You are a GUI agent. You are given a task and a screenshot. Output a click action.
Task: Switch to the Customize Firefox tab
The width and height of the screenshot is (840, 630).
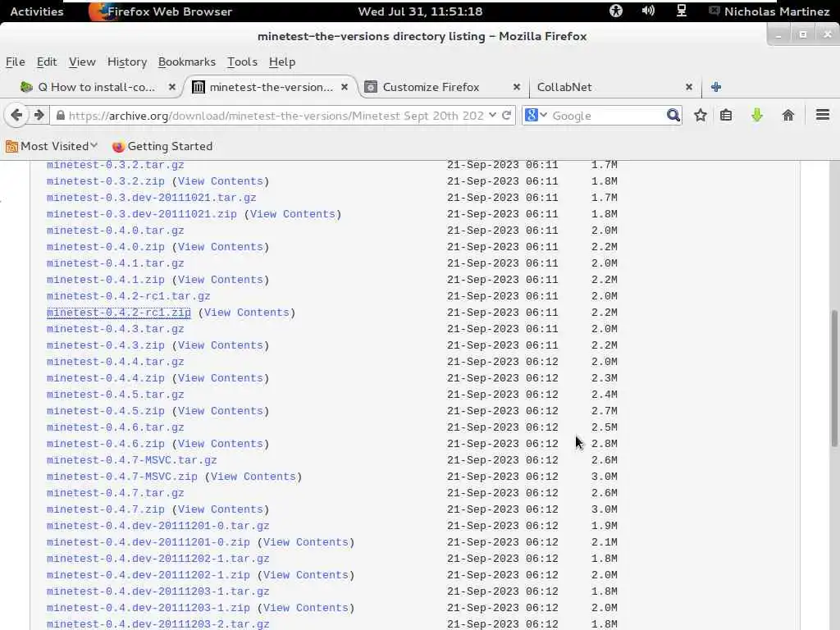(x=431, y=87)
